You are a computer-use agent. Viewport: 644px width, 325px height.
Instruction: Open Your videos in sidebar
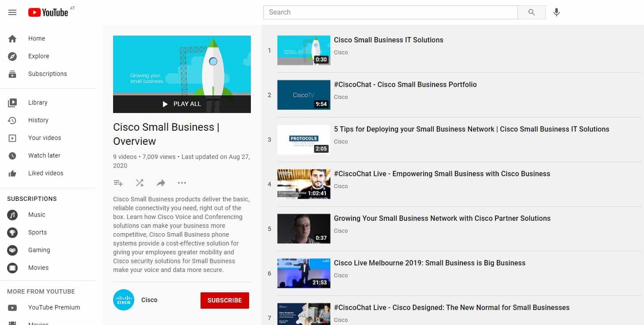45,138
